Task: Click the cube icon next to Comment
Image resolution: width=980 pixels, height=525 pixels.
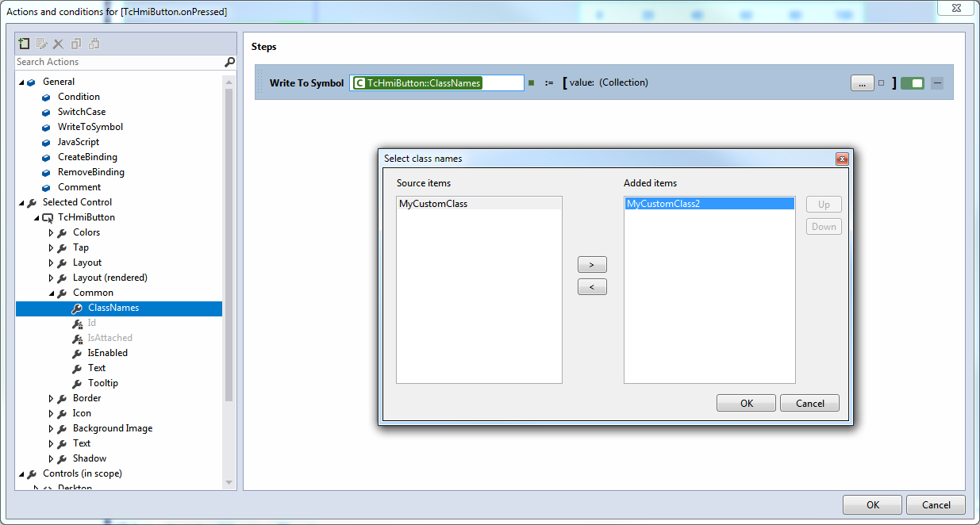Action: coord(46,187)
